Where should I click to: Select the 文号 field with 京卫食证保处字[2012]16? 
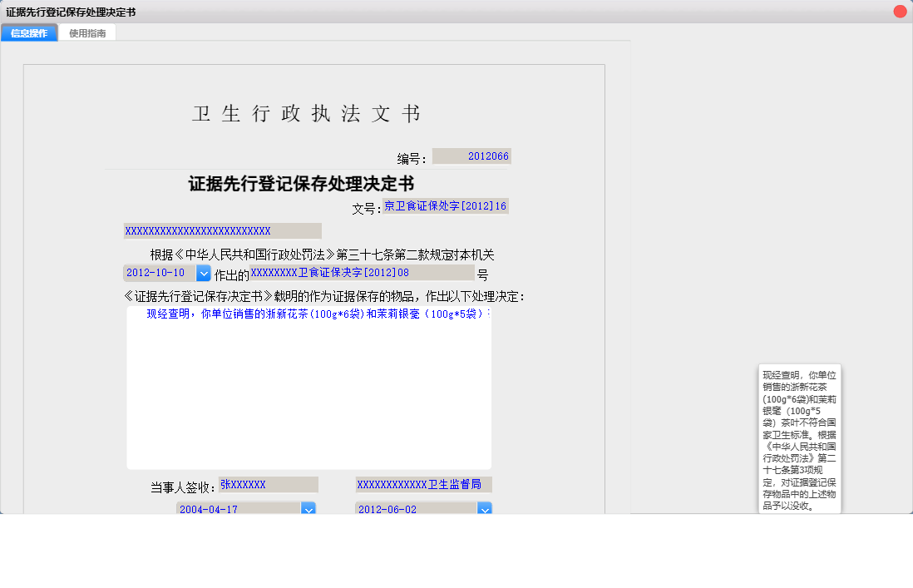coord(445,206)
